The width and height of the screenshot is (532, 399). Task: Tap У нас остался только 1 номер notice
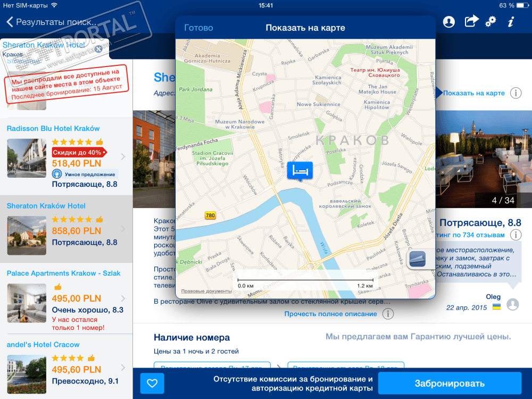[78, 323]
